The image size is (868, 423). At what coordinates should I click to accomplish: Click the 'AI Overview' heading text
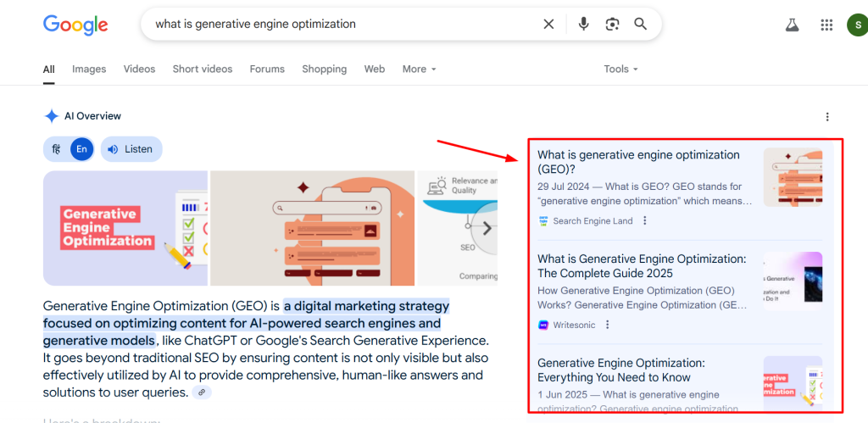92,116
